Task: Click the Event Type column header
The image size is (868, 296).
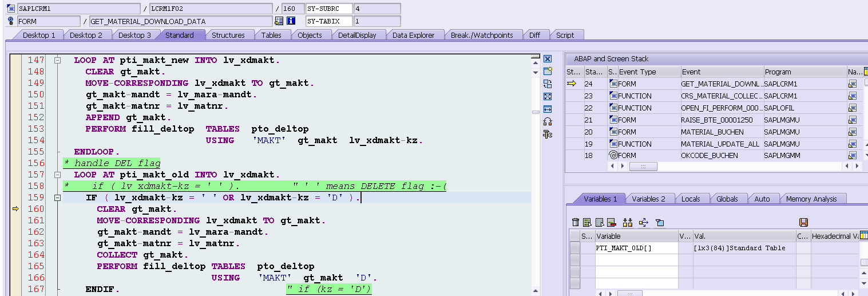Action: [649, 72]
